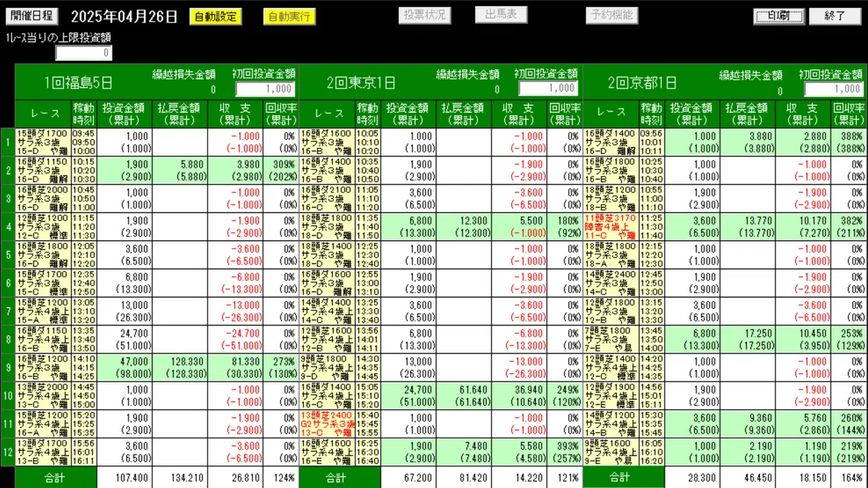Click the 18.150 total balance cell
This screenshot has width=868, height=488.
803,478
